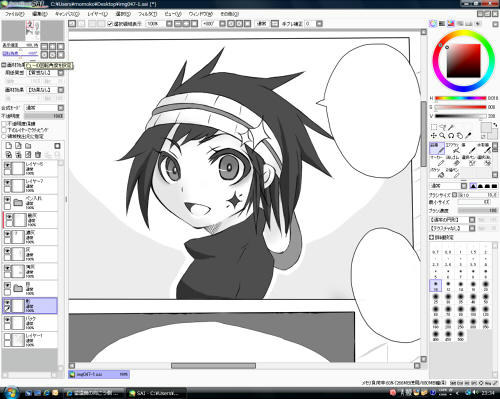500x399 pixels.
Task: Select the airbrush (エアブラシ) tool
Action: pyautogui.click(x=452, y=148)
